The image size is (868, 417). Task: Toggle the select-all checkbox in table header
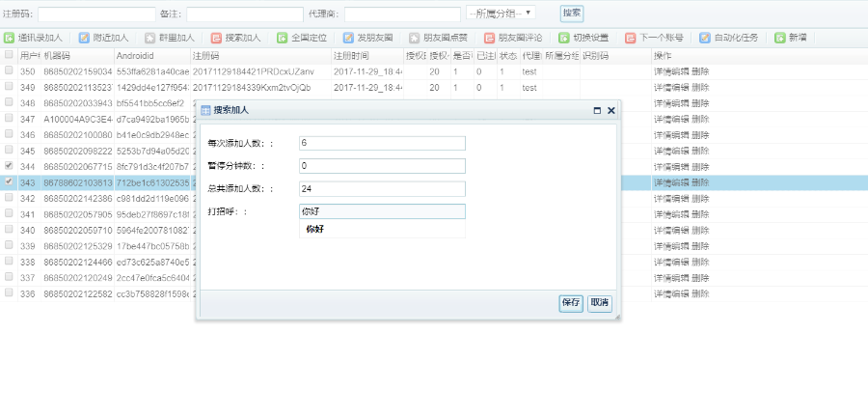[x=9, y=55]
